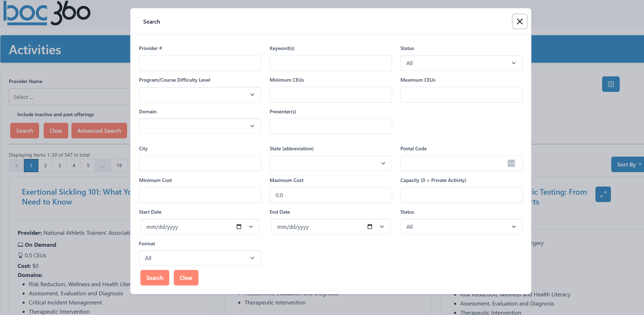Jump to results page 19
This screenshot has width=644, height=315.
point(119,165)
